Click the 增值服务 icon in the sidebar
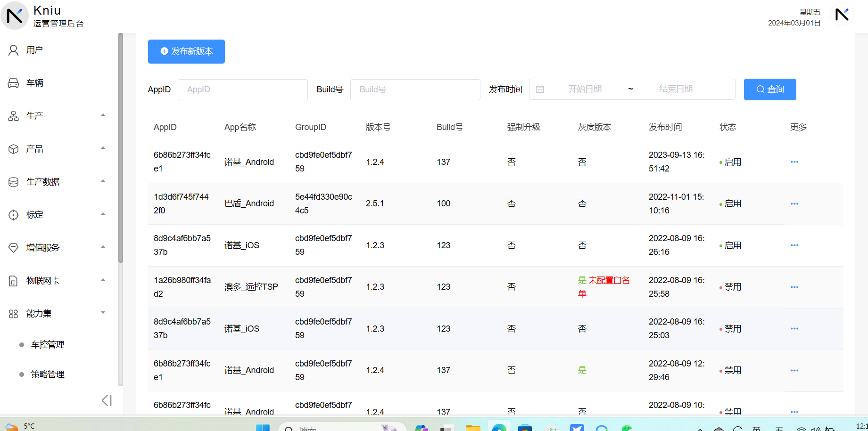This screenshot has width=868, height=431. pyautogui.click(x=14, y=248)
